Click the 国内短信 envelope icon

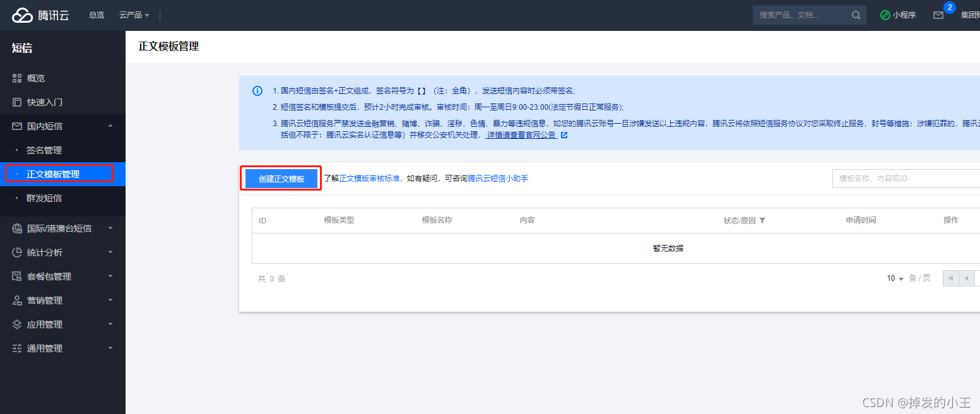pyautogui.click(x=17, y=126)
